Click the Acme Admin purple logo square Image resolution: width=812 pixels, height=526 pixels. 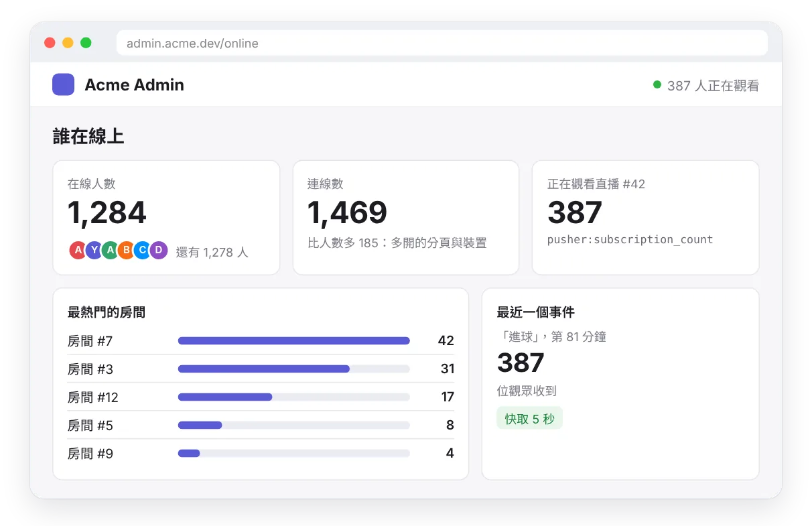click(63, 84)
